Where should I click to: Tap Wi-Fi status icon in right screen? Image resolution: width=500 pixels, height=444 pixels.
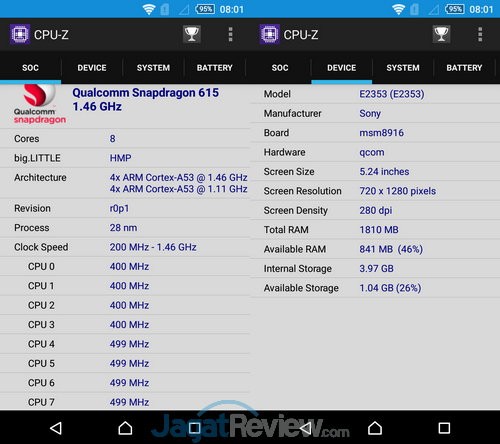click(x=398, y=9)
